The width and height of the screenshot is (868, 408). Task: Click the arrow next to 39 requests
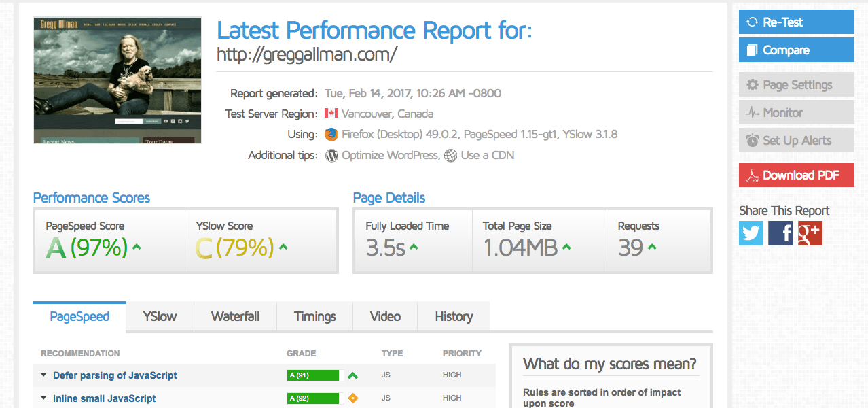click(x=652, y=248)
